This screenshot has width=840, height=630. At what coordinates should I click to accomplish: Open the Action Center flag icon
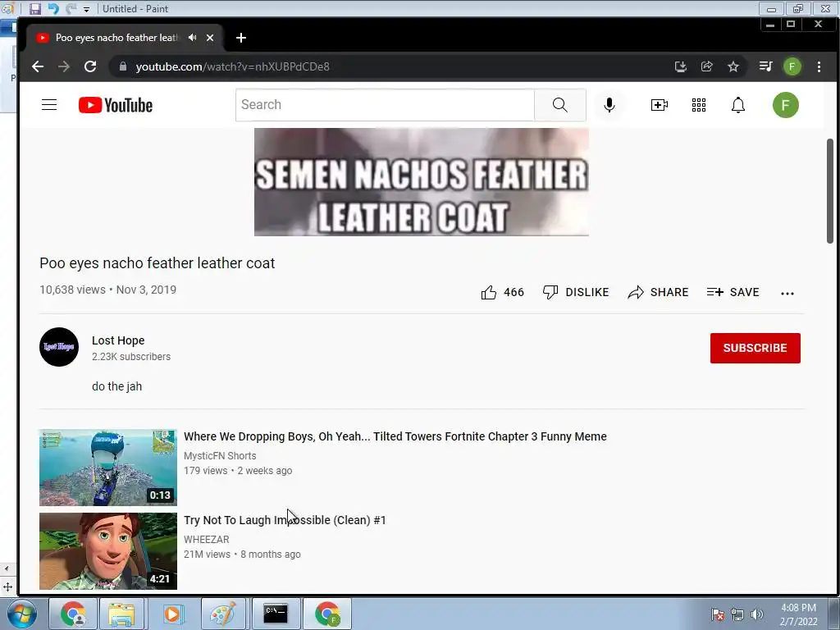pyautogui.click(x=718, y=614)
